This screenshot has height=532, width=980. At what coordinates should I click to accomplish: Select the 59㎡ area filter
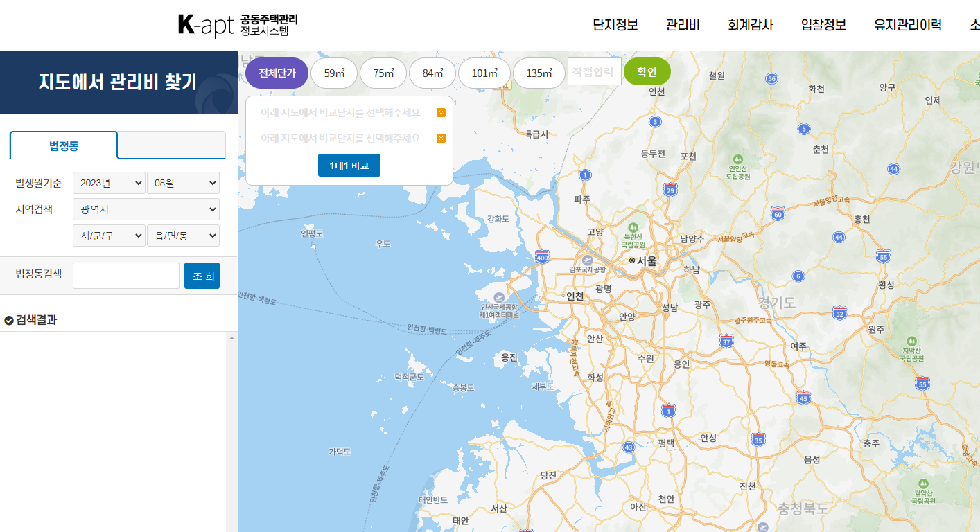(x=334, y=73)
